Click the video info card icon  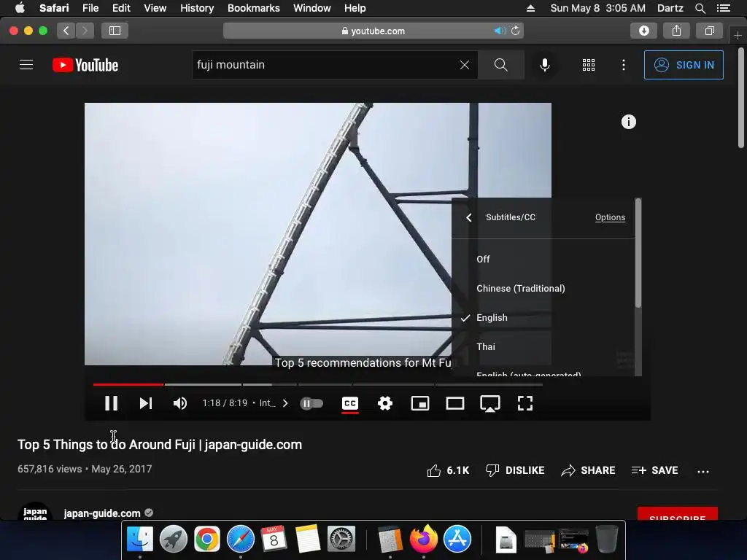[628, 122]
